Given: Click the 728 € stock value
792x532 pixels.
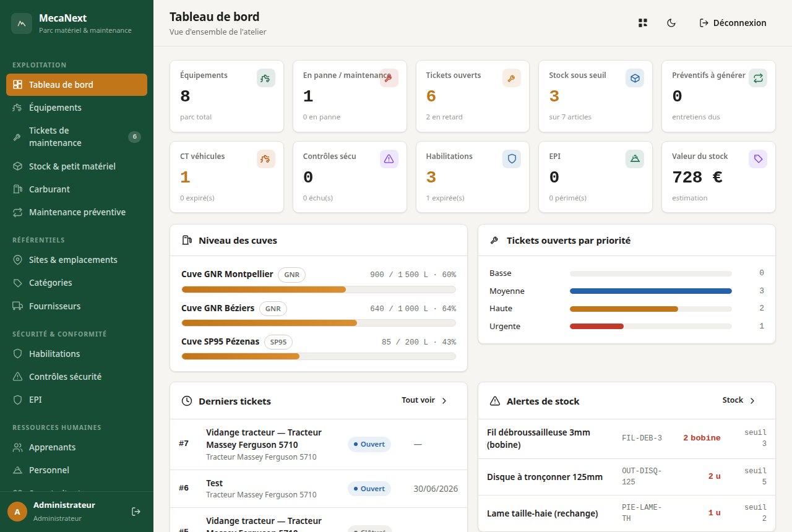Looking at the screenshot, I should [697, 178].
